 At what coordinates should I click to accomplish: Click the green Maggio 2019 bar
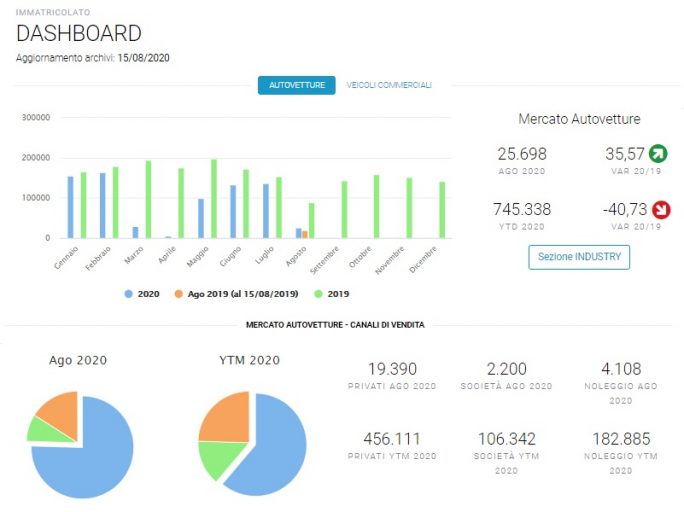pos(214,199)
